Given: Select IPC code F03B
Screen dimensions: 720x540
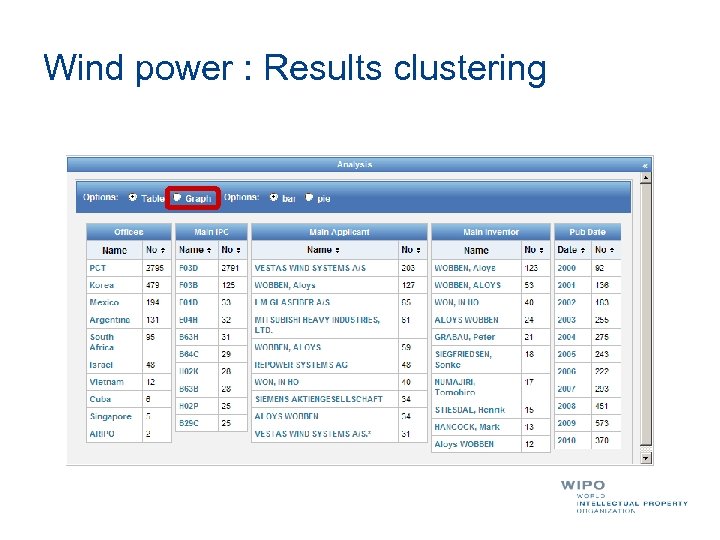Looking at the screenshot, I should tap(189, 285).
